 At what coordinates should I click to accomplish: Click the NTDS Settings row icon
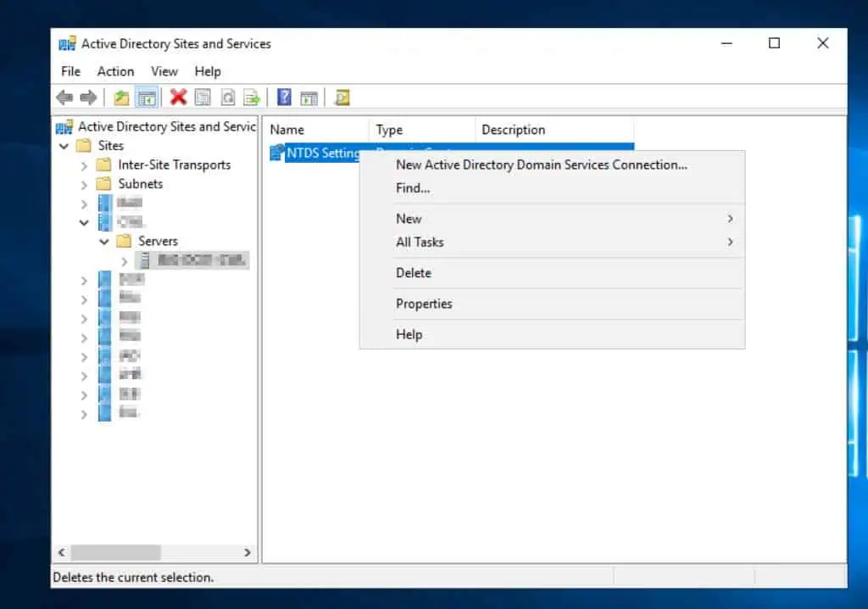point(277,153)
